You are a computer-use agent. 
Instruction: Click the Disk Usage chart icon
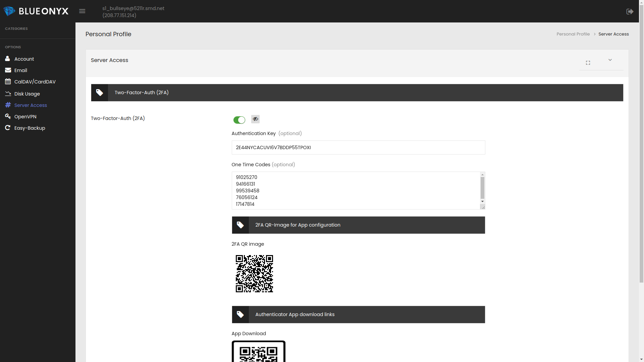tap(8, 94)
